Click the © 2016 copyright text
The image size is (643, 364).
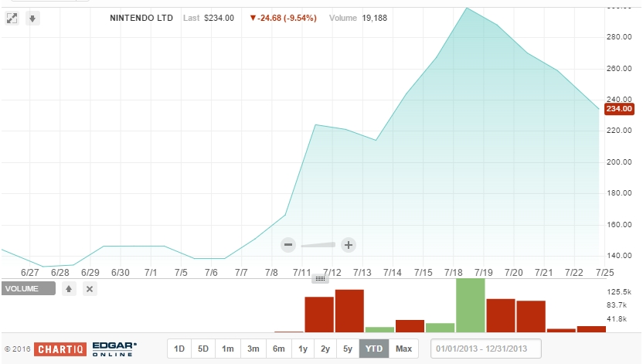18,349
